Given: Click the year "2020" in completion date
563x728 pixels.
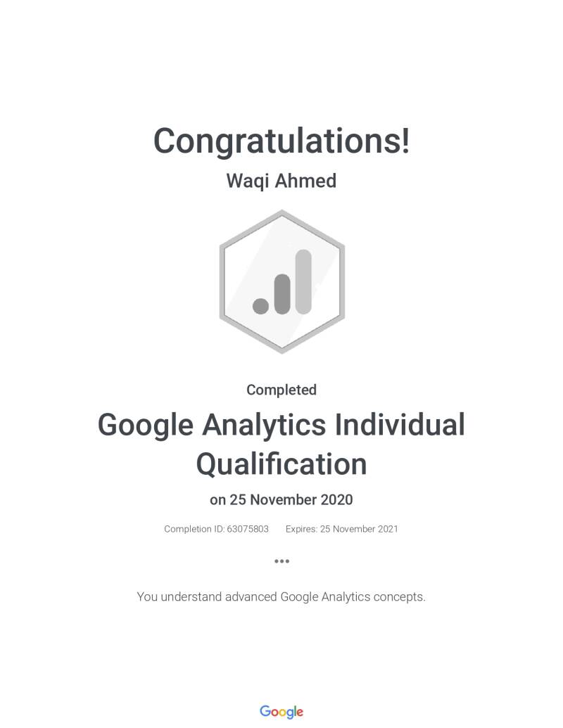Looking at the screenshot, I should [336, 500].
